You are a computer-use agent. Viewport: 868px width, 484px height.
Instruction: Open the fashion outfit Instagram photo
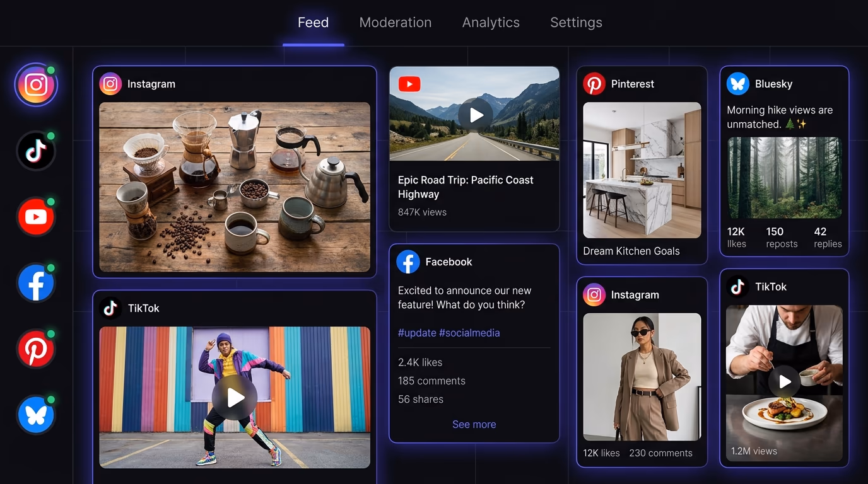(642, 377)
